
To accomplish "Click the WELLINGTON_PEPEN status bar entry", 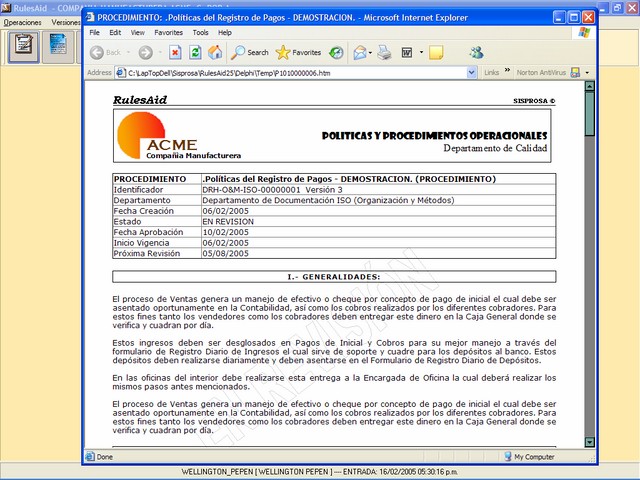I will pos(320,472).
